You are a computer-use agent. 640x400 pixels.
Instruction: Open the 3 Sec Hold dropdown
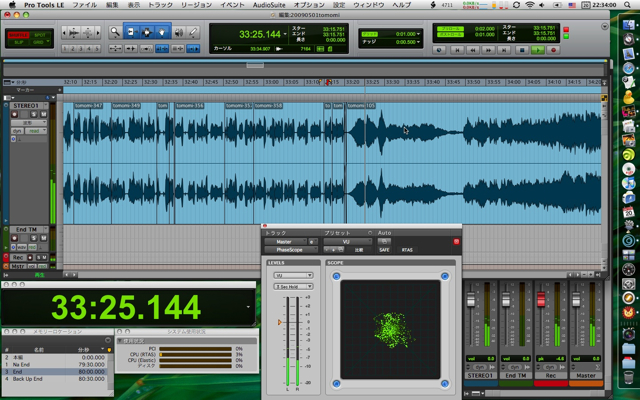pos(293,287)
